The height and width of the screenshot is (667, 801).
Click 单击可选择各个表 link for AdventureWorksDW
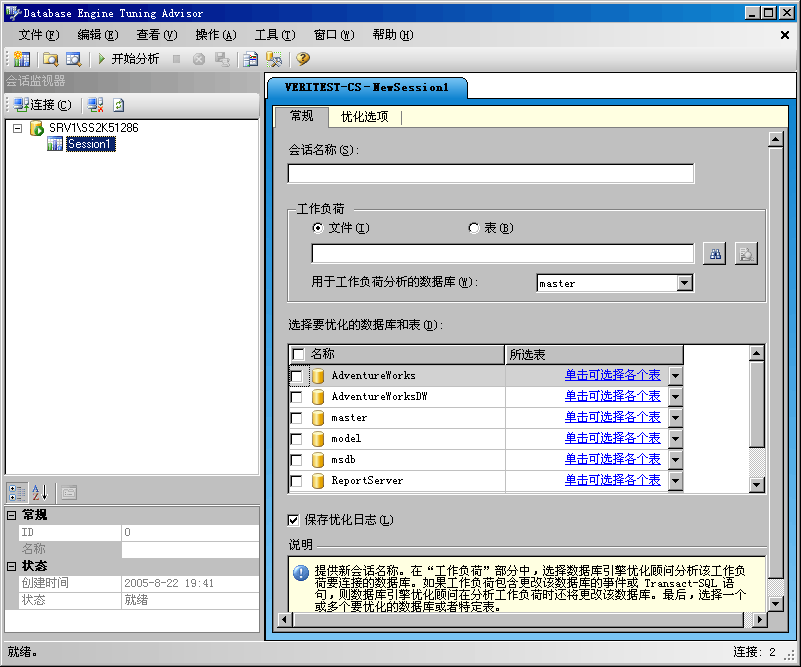tap(612, 396)
